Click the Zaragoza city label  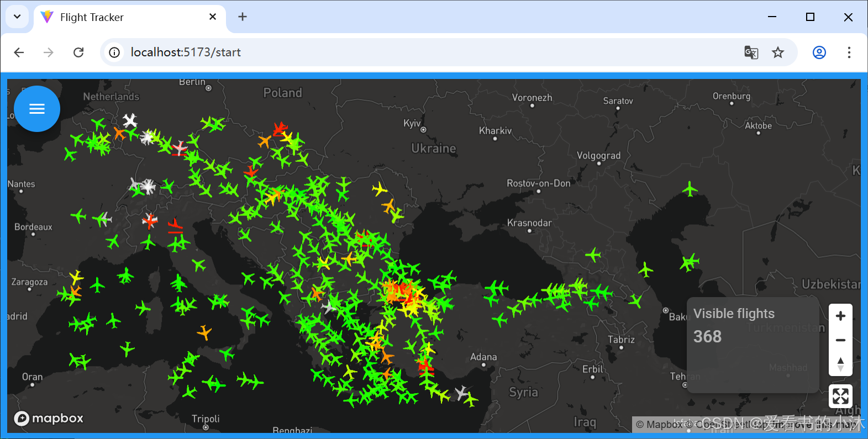pyautogui.click(x=29, y=282)
